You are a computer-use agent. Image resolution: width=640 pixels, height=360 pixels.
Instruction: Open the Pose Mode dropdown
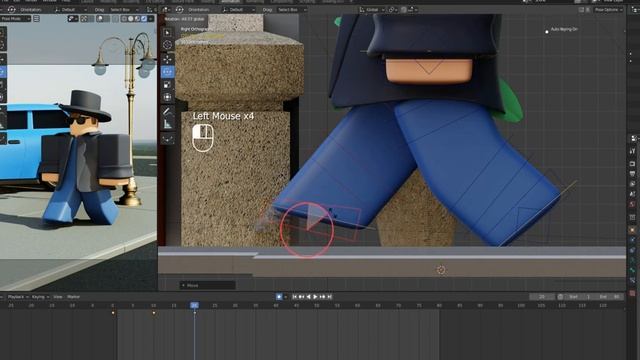tap(16, 18)
